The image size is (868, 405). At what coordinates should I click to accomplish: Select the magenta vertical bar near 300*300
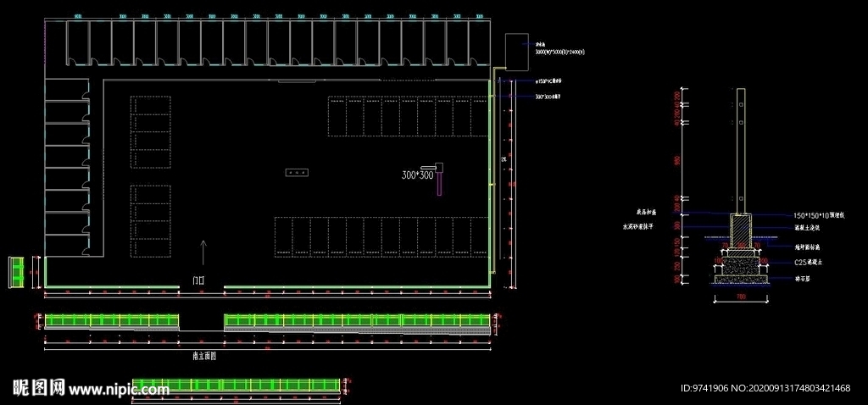coord(439,183)
